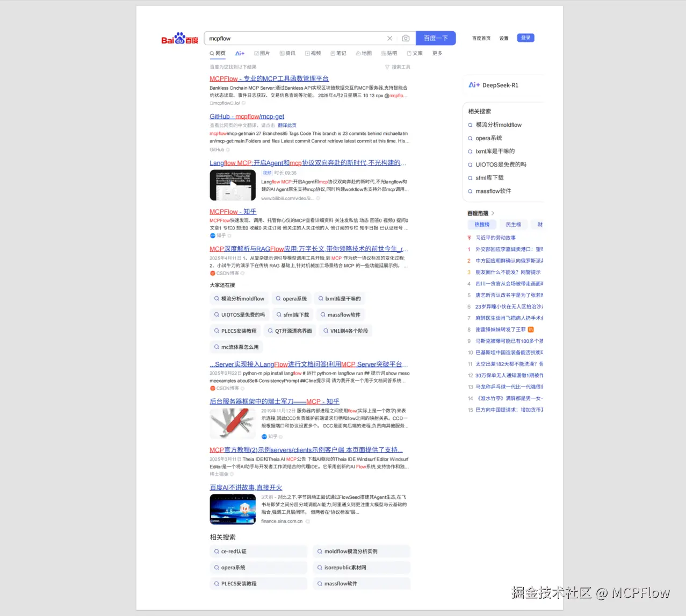Open MCPFlow - 知乎 result
Screen dimensions: 686x616
233,212
